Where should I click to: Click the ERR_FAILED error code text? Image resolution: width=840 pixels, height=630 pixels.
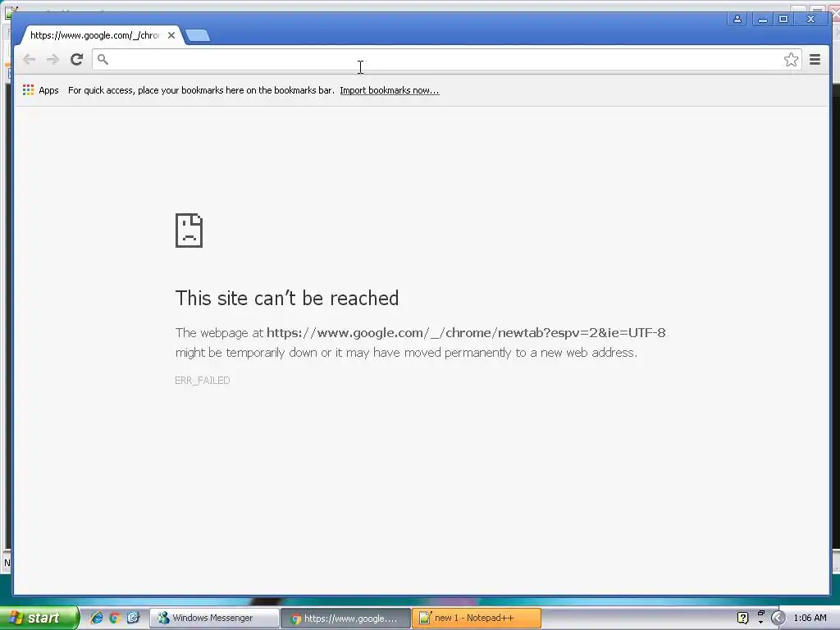203,381
